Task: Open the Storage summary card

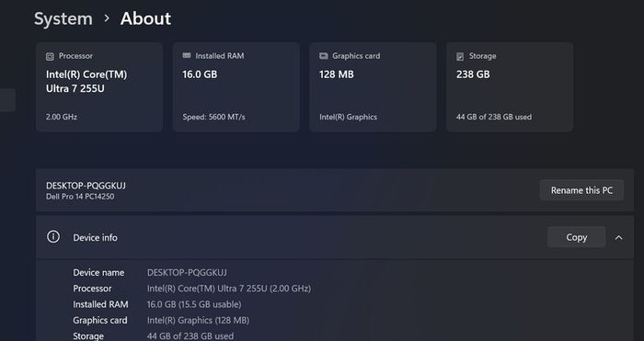Action: (x=510, y=87)
